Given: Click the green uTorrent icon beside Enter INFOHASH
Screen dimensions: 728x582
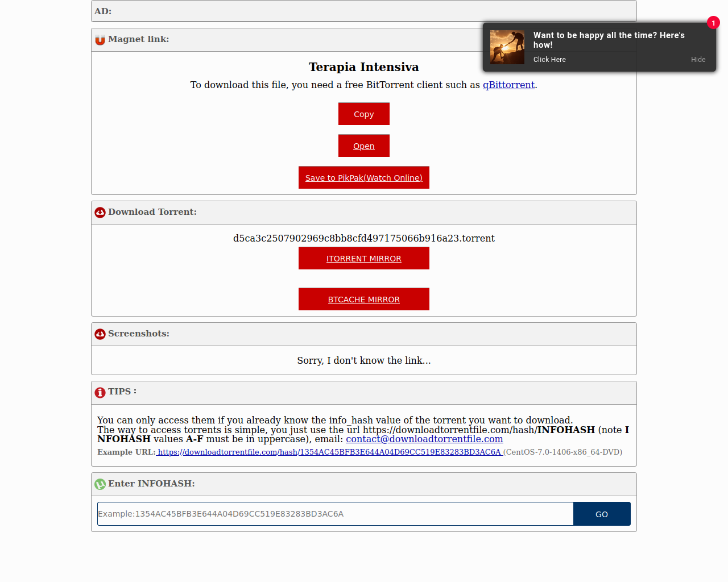Looking at the screenshot, I should point(100,484).
